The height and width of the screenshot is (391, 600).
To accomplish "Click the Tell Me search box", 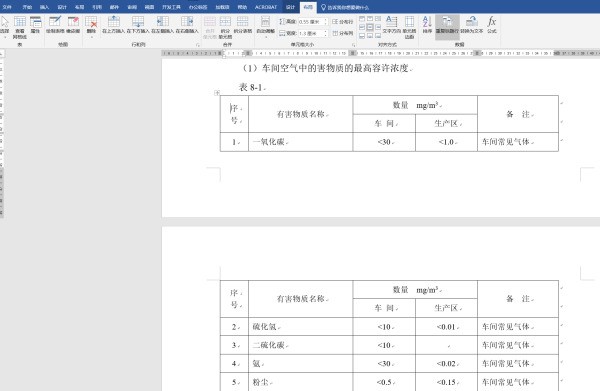I will pyautogui.click(x=346, y=7).
